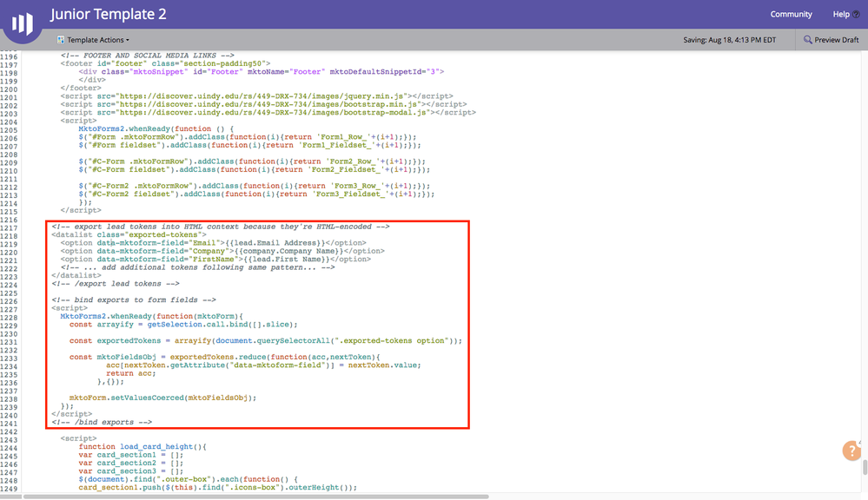
Task: Click the 'const arrayify = getSelection.call.bind' line
Action: [x=183, y=325]
